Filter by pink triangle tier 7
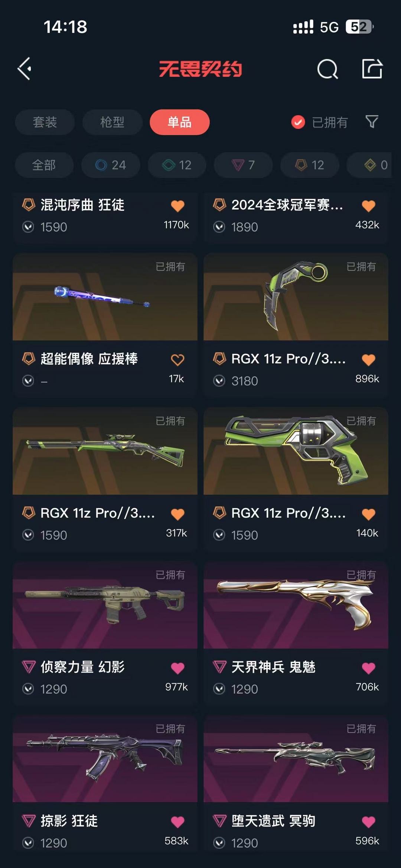401x868 pixels. [243, 165]
